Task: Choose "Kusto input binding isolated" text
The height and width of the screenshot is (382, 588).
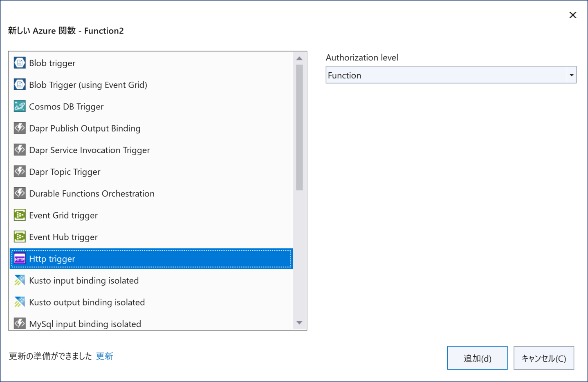Action: [x=84, y=281]
